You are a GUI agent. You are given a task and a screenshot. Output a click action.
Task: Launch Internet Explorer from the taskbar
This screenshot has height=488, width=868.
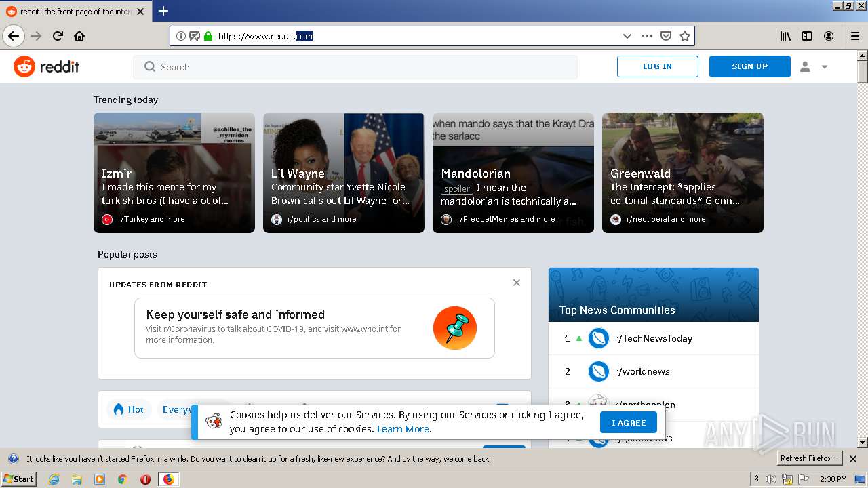54,479
